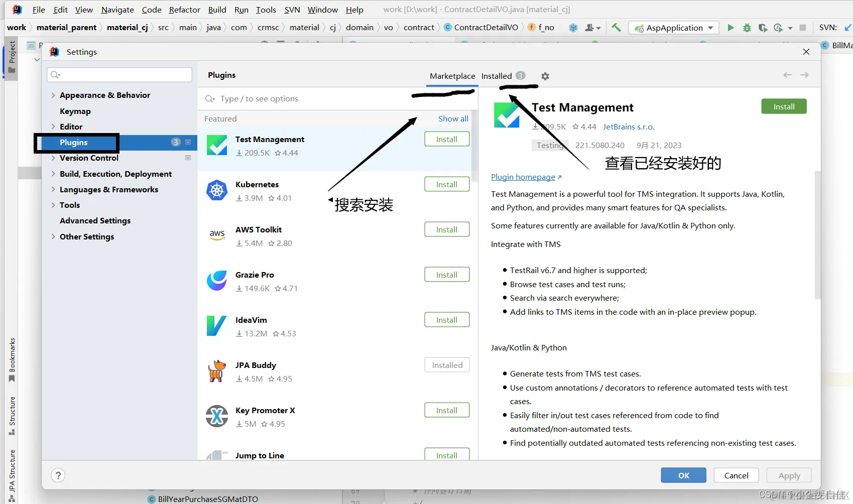Click OK to confirm settings
853x504 pixels.
point(683,475)
